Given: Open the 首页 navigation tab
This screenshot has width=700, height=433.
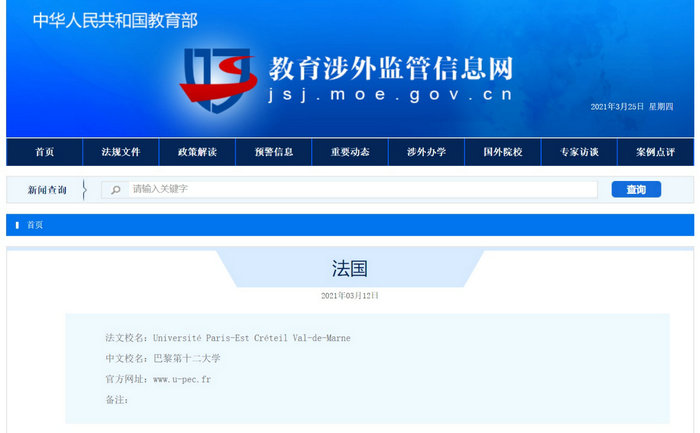Looking at the screenshot, I should [x=45, y=152].
